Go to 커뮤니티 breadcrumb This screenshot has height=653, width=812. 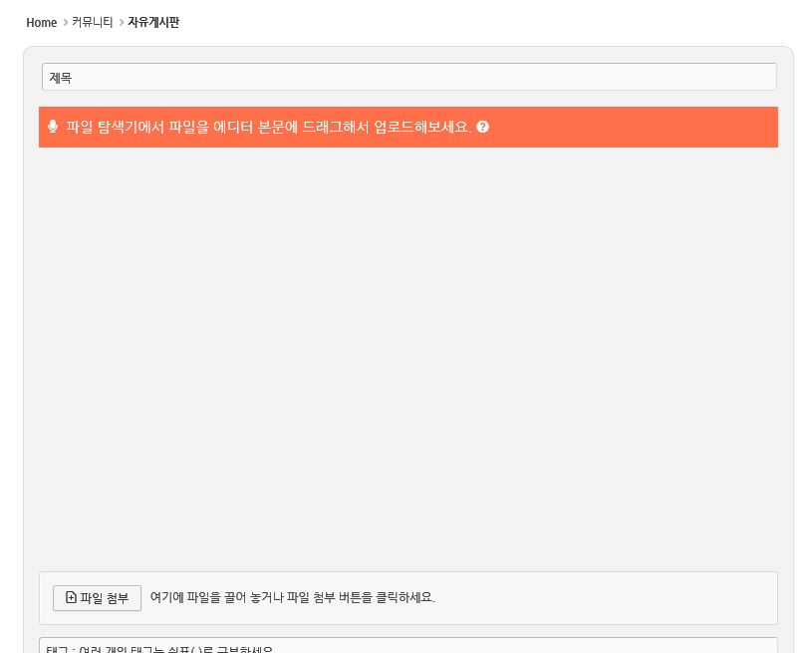click(93, 22)
